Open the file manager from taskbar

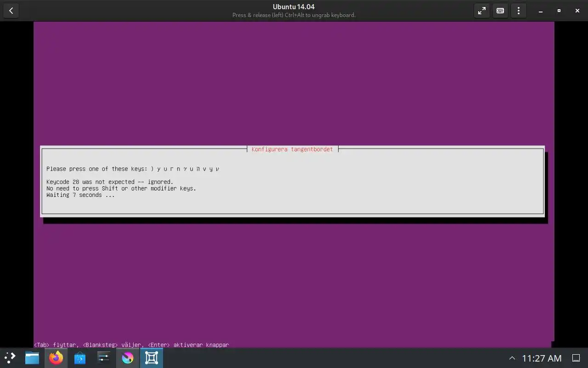click(32, 357)
